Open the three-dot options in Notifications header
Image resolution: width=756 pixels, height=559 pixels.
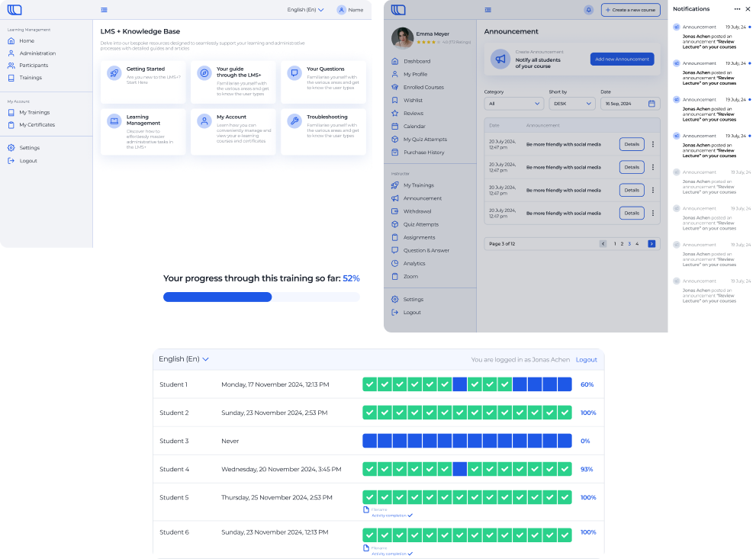pyautogui.click(x=737, y=9)
